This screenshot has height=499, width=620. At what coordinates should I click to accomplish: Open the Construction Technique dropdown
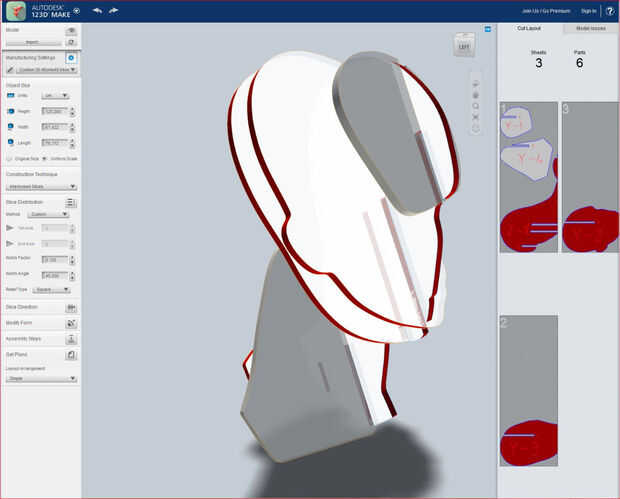[41, 186]
